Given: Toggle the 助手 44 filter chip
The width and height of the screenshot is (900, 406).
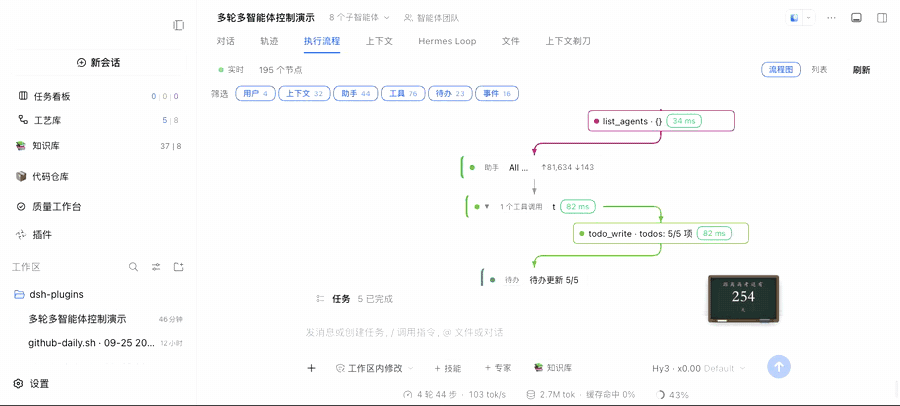Looking at the screenshot, I should pos(355,94).
